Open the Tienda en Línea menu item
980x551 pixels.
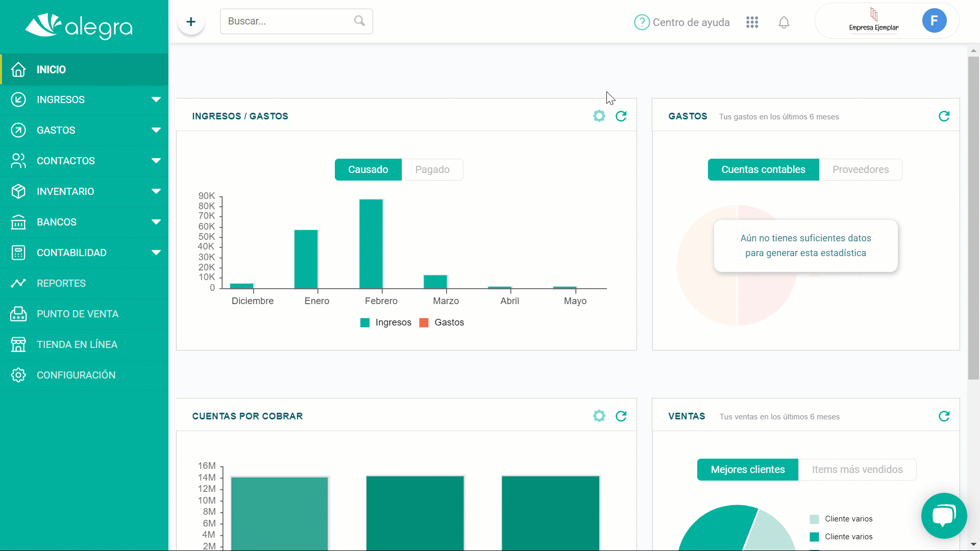(84, 344)
